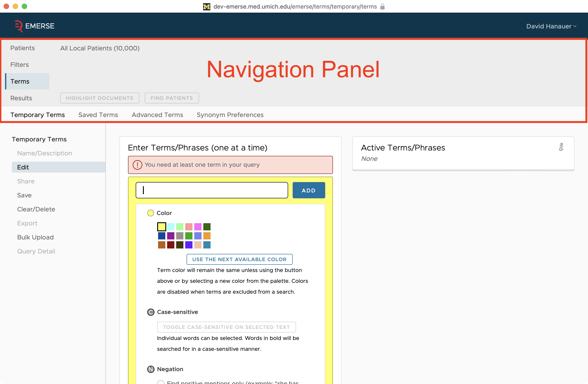This screenshot has width=588, height=384.
Task: Pick the maroon color swatch
Action: pyautogui.click(x=171, y=245)
